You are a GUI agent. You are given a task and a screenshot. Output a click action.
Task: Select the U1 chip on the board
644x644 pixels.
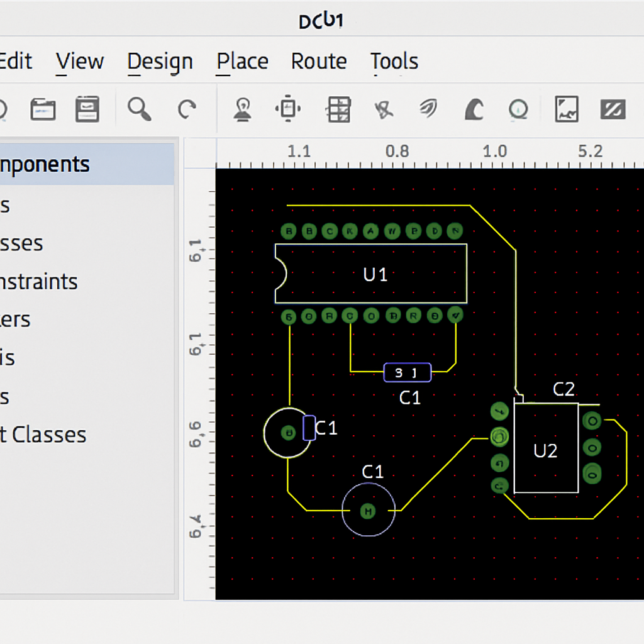(x=375, y=274)
